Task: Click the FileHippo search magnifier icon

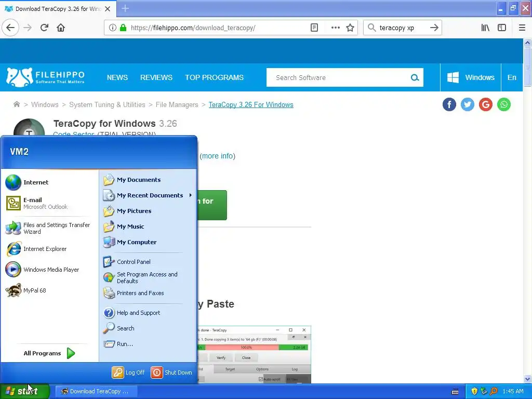Action: tap(415, 78)
